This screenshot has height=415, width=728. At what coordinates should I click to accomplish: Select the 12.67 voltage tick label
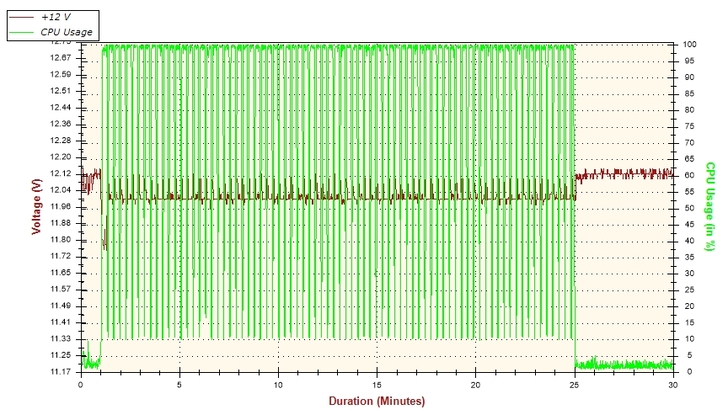[60, 58]
